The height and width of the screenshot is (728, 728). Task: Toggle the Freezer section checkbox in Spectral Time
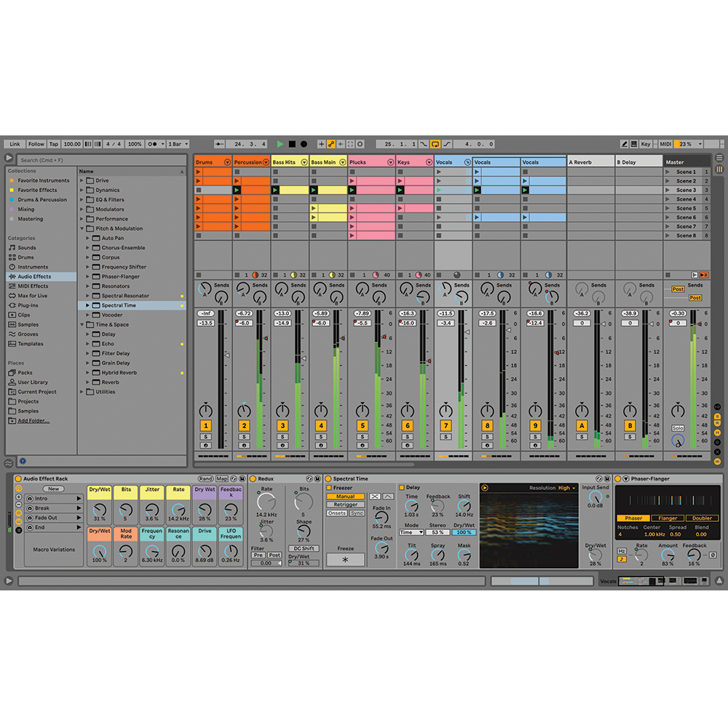(329, 488)
